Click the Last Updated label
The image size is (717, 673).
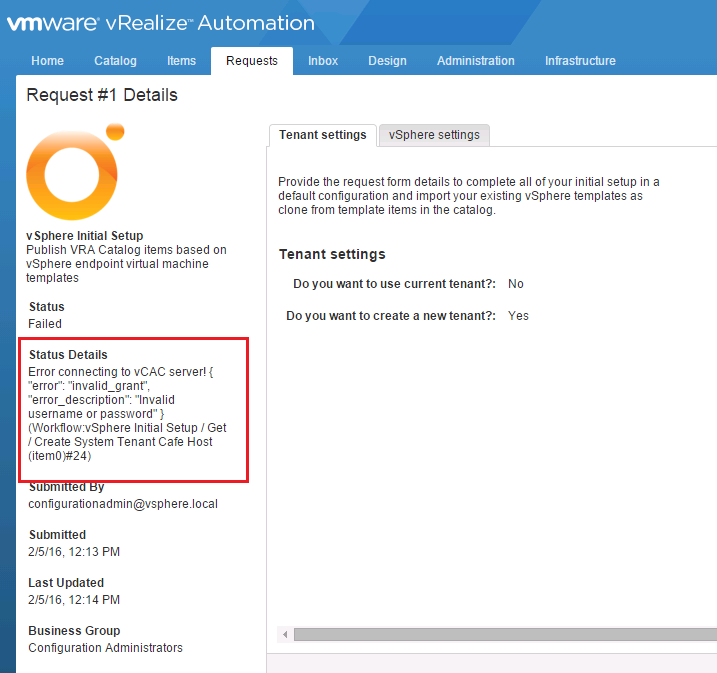[66, 583]
